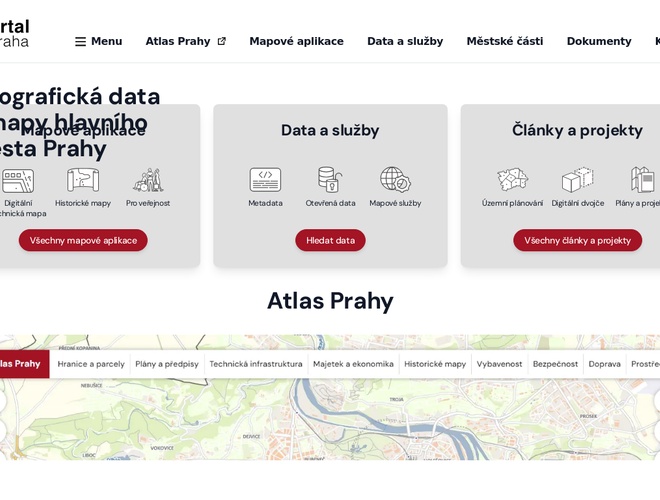The height and width of the screenshot is (500, 660).
Task: Click the Otevřená data database icon
Action: click(330, 180)
